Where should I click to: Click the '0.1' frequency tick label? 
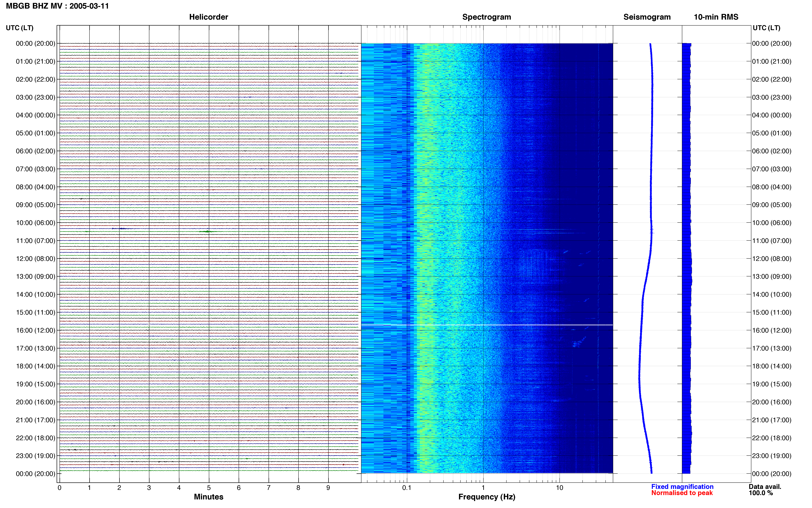point(407,488)
